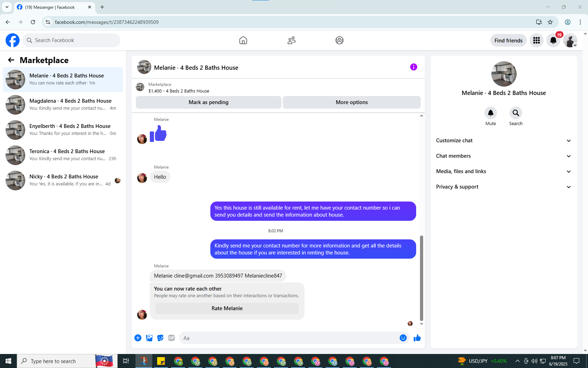The image size is (588, 368).
Task: Click the Find friends button
Action: pyautogui.click(x=509, y=40)
